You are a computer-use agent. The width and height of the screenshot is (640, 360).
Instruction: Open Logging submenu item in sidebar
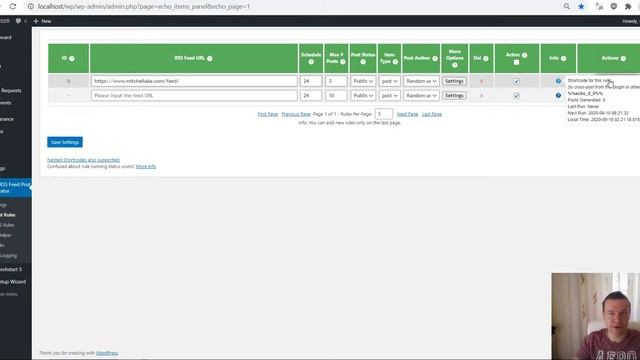9,256
